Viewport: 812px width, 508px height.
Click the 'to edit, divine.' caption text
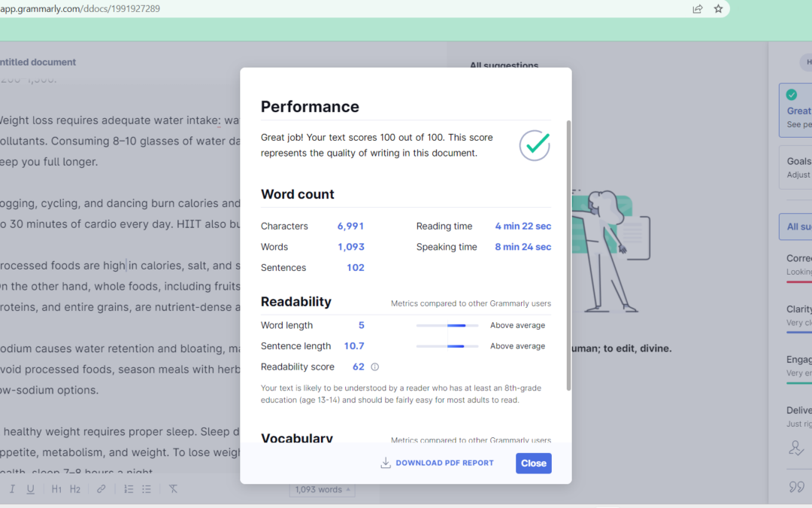pos(622,348)
